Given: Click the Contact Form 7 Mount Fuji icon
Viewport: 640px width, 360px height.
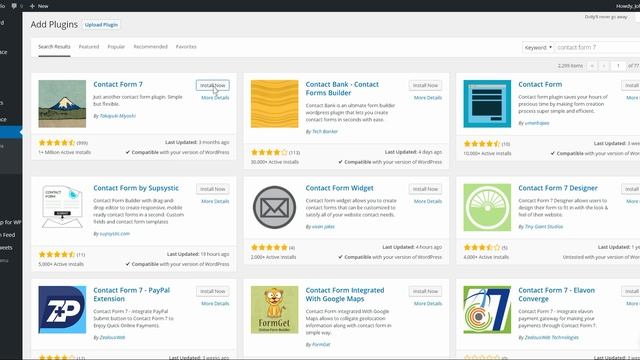Looking at the screenshot, I should tap(62, 104).
